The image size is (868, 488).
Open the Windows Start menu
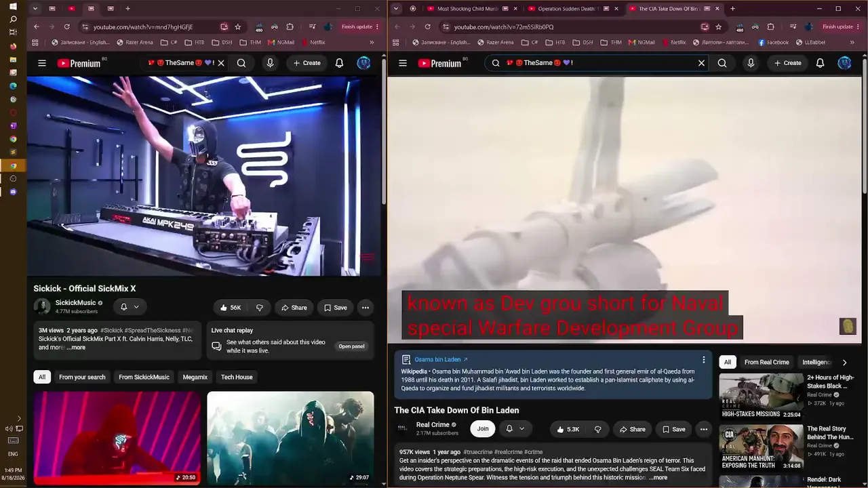click(x=13, y=7)
